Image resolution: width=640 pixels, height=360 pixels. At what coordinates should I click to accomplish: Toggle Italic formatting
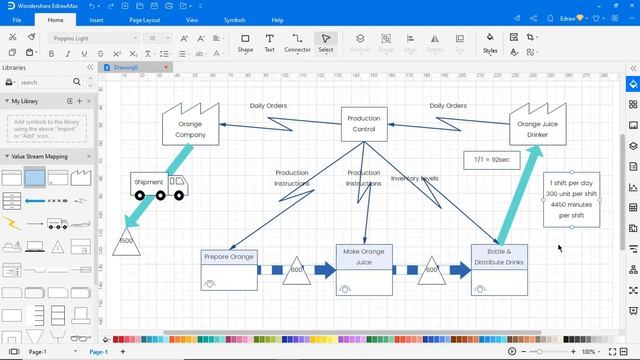point(68,53)
